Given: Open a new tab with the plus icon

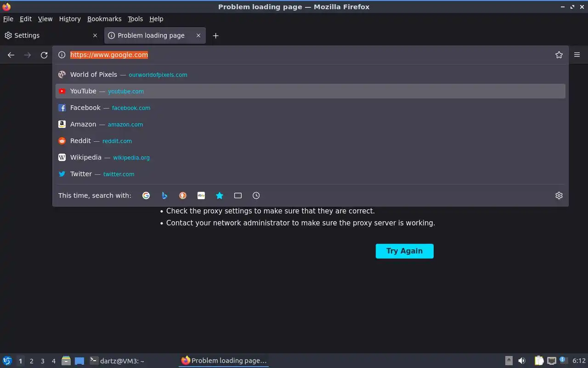Looking at the screenshot, I should [x=215, y=35].
